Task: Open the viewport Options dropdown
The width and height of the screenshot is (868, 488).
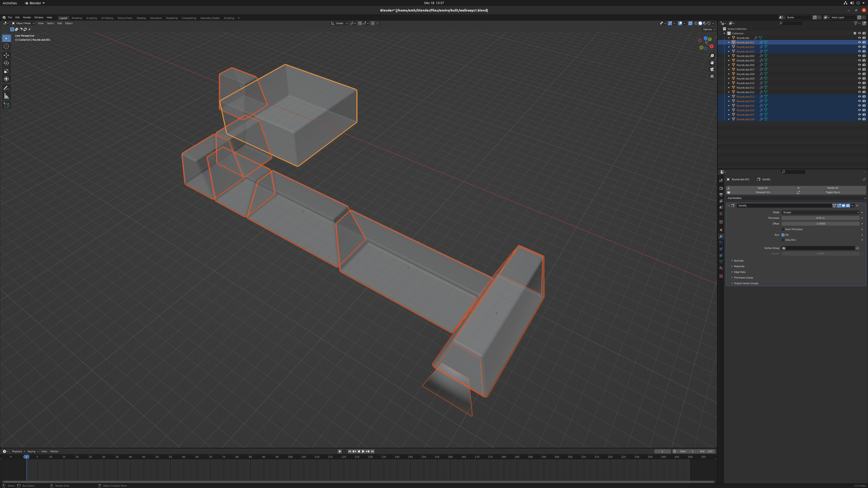Action: 709,29
